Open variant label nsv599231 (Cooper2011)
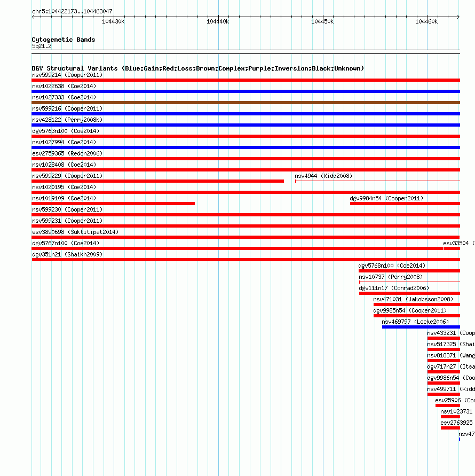The image size is (475, 476). (x=67, y=221)
